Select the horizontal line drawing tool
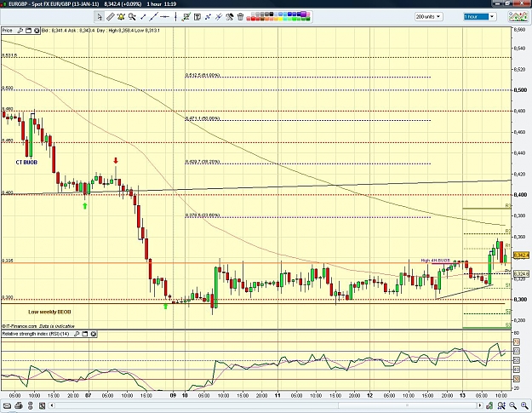The image size is (532, 413). [164, 17]
